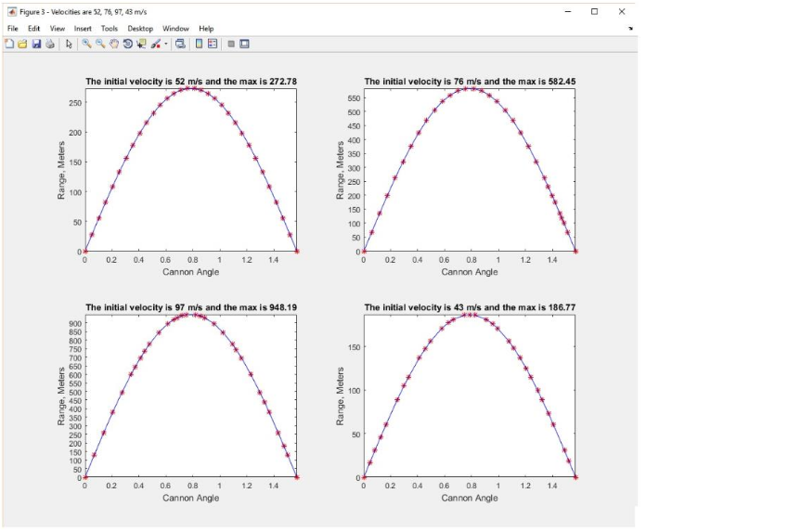This screenshot has height=532, width=788.
Task: Click 'Cannon Angle' label under the 97 m/s plot
Action: [191, 498]
